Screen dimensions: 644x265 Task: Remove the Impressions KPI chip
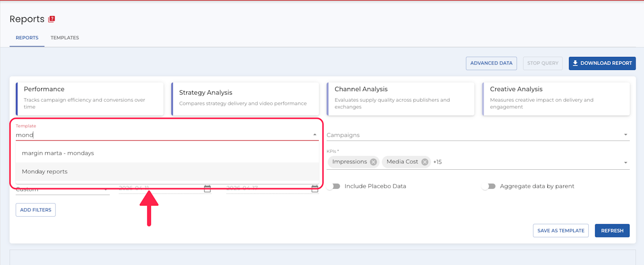tap(373, 162)
